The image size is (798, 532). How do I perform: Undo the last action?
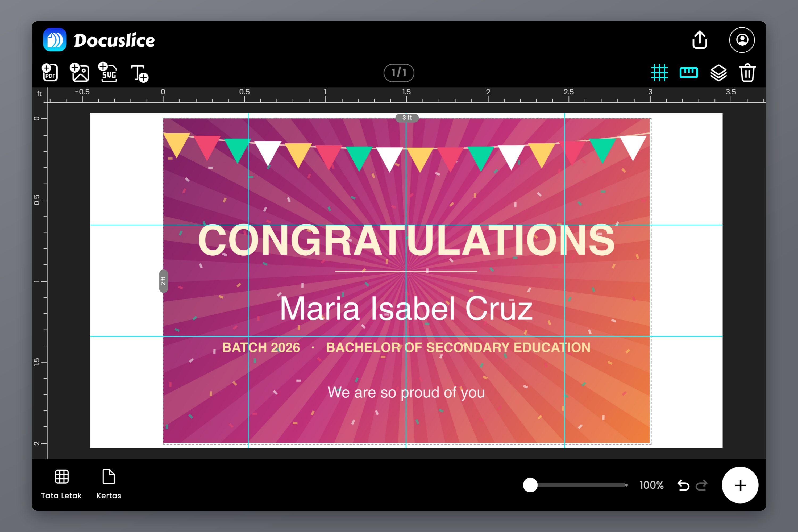[x=683, y=485]
